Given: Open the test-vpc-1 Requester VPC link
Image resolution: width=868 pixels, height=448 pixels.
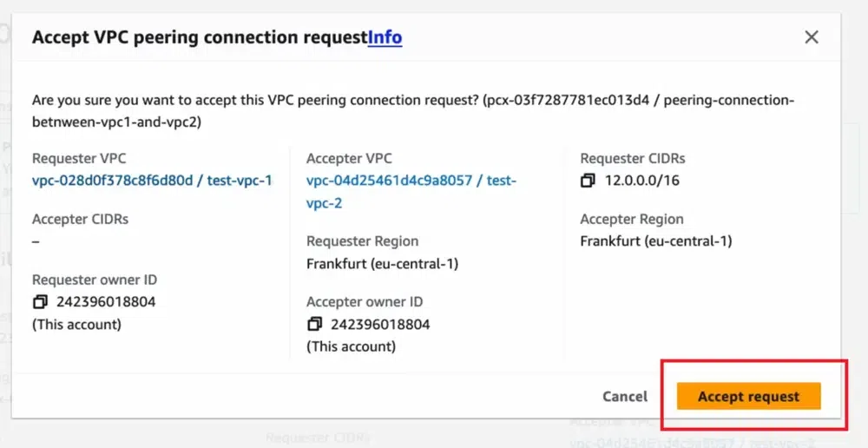Looking at the screenshot, I should coord(152,181).
